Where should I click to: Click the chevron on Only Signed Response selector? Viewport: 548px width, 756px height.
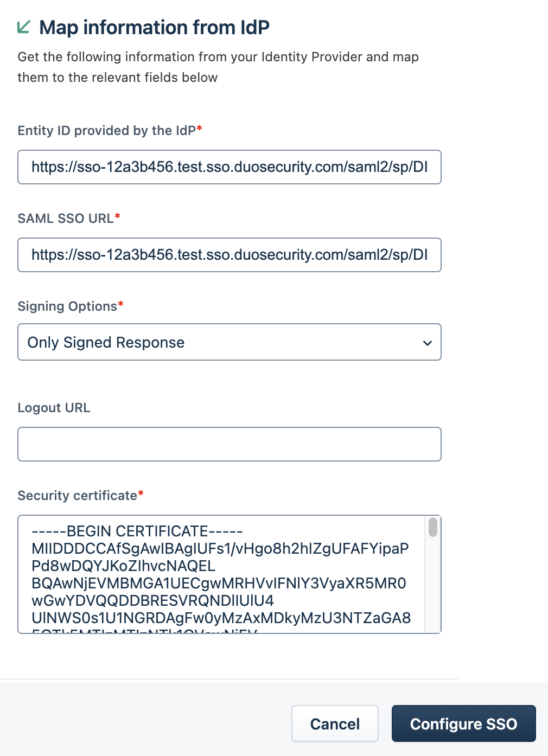(427, 342)
